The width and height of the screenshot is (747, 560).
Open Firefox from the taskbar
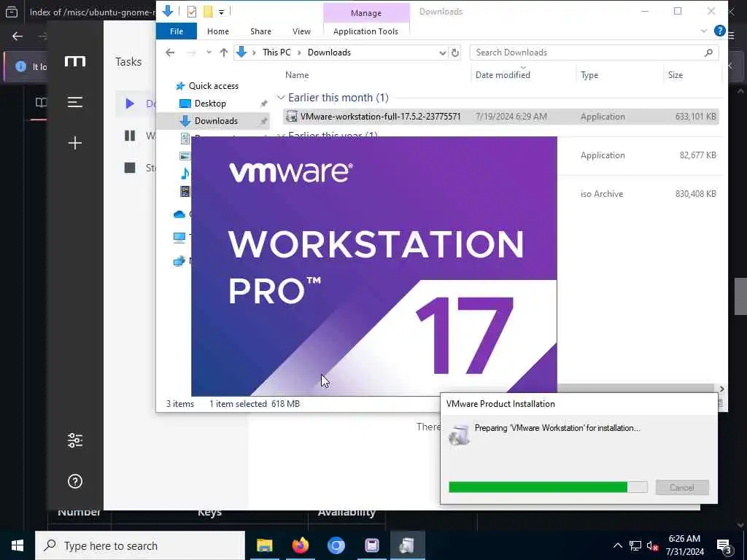300,545
